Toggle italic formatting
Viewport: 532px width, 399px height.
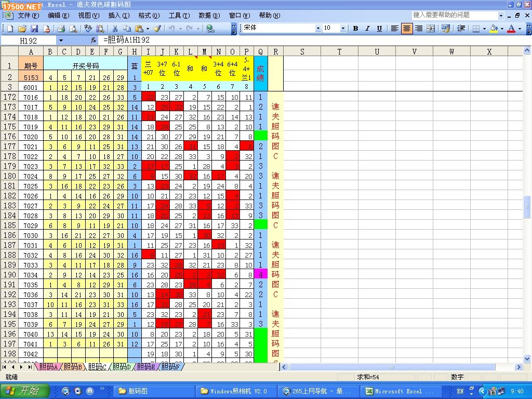[x=367, y=29]
